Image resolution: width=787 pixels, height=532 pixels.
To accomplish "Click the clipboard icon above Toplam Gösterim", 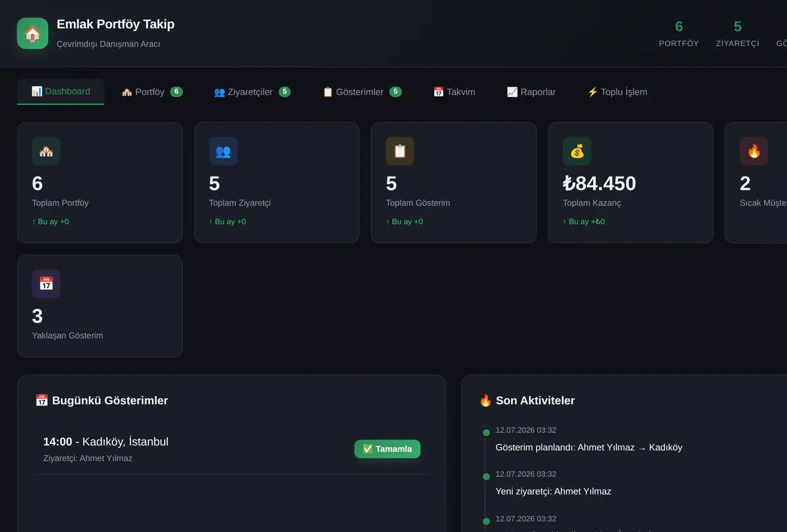I will pos(400,151).
